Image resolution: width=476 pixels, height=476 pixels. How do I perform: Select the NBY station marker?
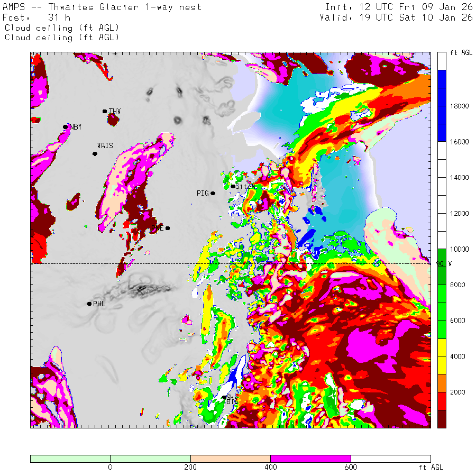[66, 127]
